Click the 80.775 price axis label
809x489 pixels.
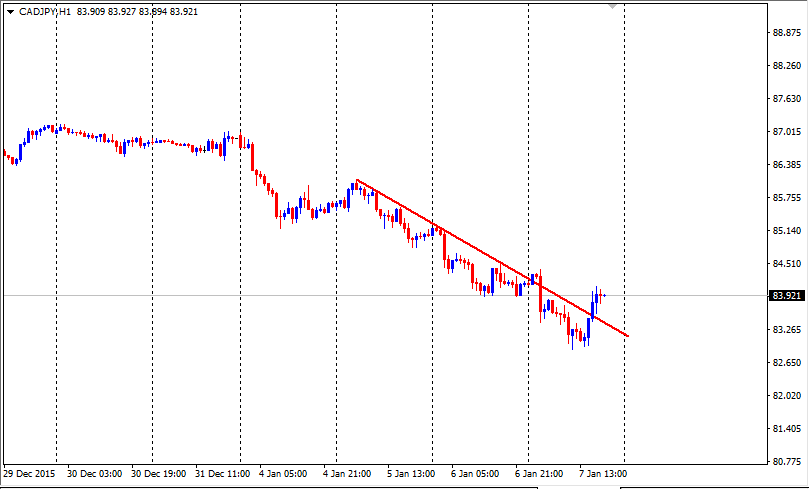787,462
